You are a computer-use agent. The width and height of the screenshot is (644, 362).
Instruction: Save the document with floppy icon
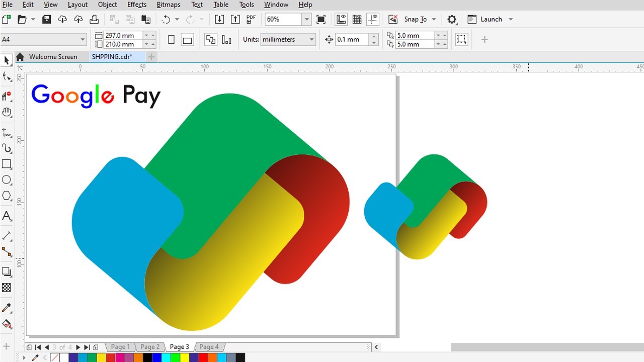pyautogui.click(x=47, y=19)
